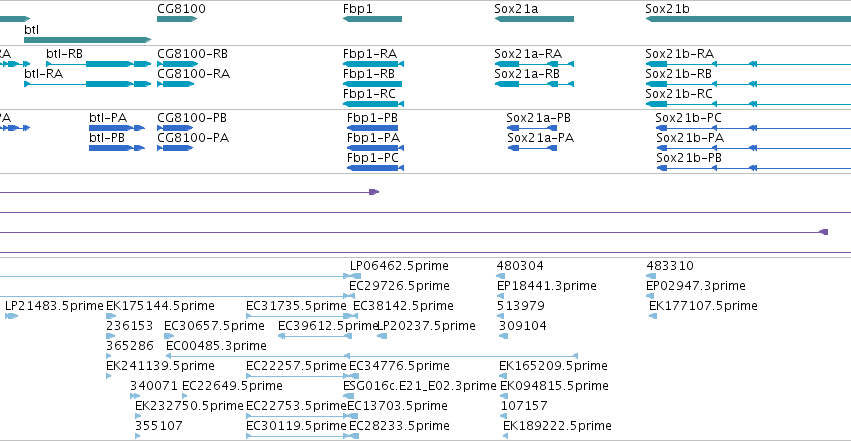Screen dimensions: 851x441
Task: Pick the Fbp1-RC transcript label
Action: (369, 94)
